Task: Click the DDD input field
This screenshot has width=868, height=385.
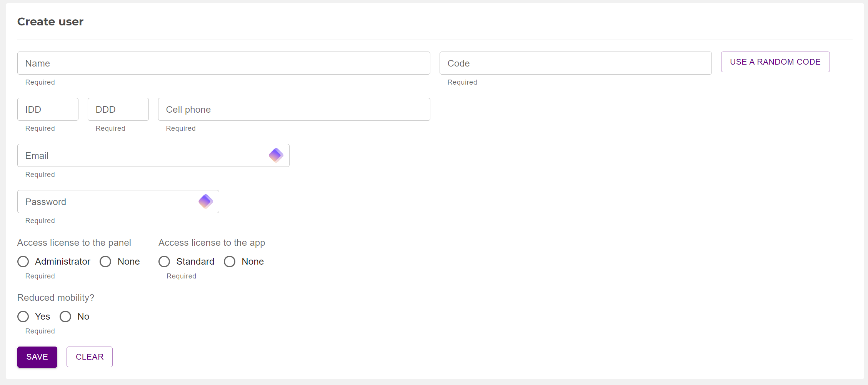Action: (118, 109)
